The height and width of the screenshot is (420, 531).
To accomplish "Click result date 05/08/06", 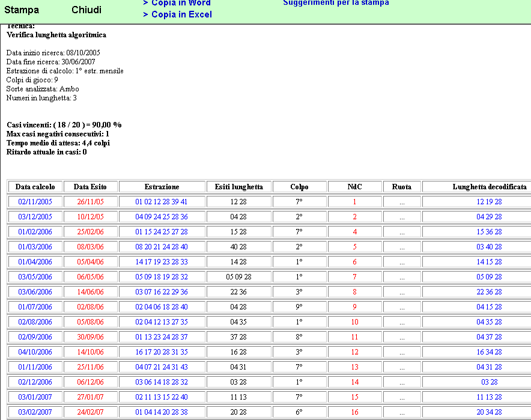I will (x=91, y=322).
